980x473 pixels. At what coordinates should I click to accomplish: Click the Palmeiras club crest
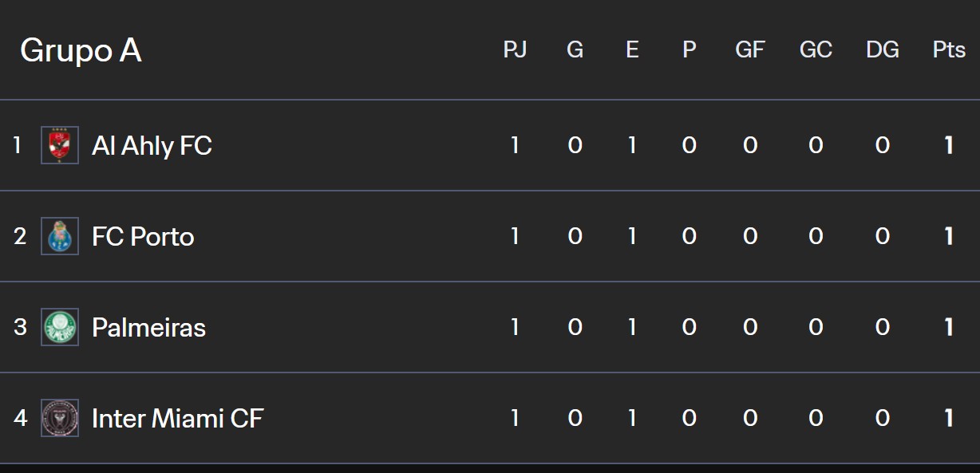(x=60, y=327)
